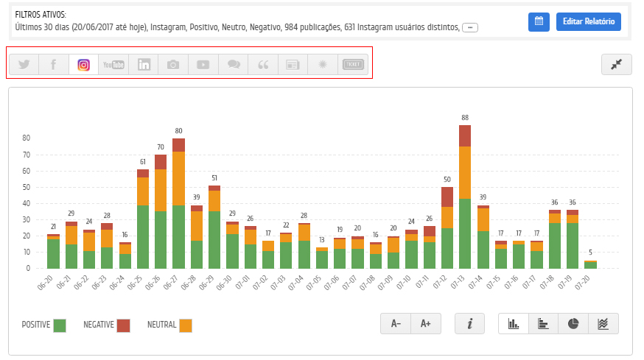Enable the LinkedIn source filter
Viewport: 644px width, 360px height.
(x=144, y=65)
